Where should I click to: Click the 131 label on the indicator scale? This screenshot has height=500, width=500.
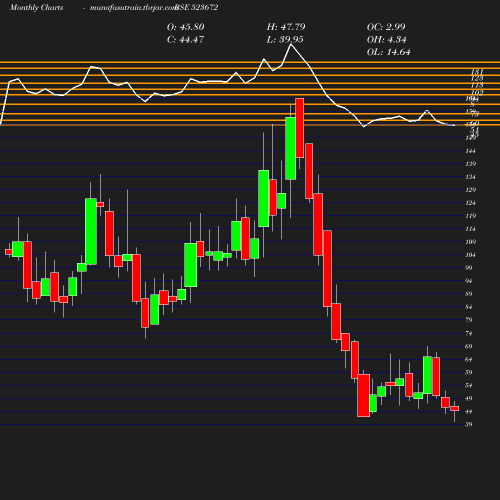click(477, 71)
